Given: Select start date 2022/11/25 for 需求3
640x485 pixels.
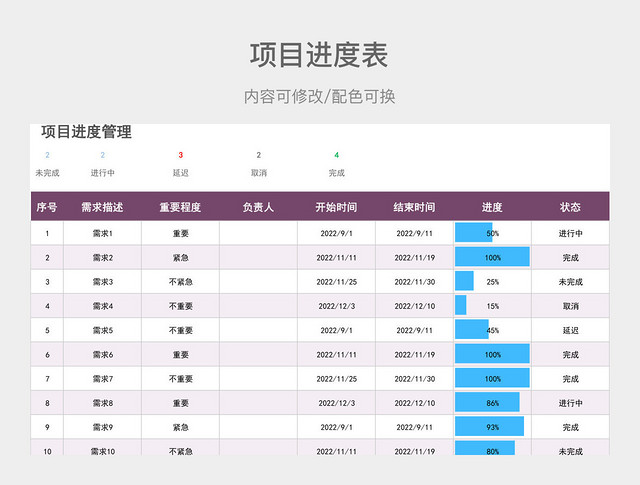Looking at the screenshot, I should tap(336, 282).
